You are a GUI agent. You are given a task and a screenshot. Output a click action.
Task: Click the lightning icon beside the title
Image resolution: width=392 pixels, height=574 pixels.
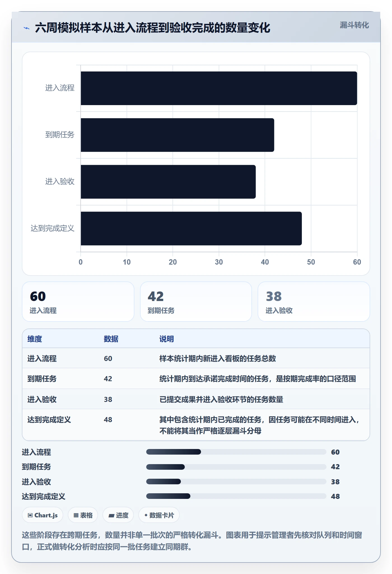click(x=26, y=28)
